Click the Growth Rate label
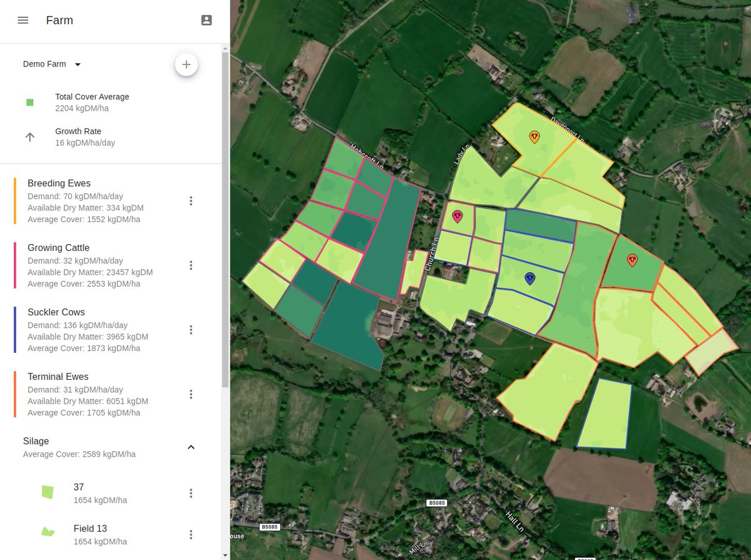This screenshot has width=751, height=560. pyautogui.click(x=78, y=131)
